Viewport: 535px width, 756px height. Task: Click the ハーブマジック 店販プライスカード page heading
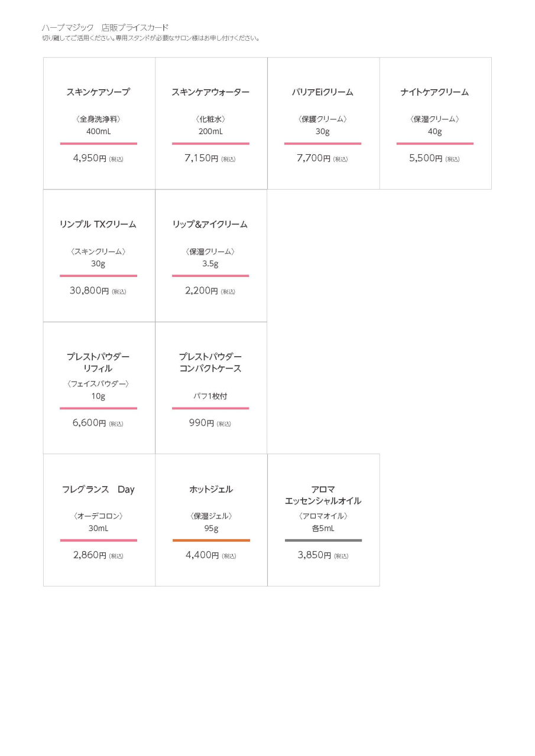point(105,27)
